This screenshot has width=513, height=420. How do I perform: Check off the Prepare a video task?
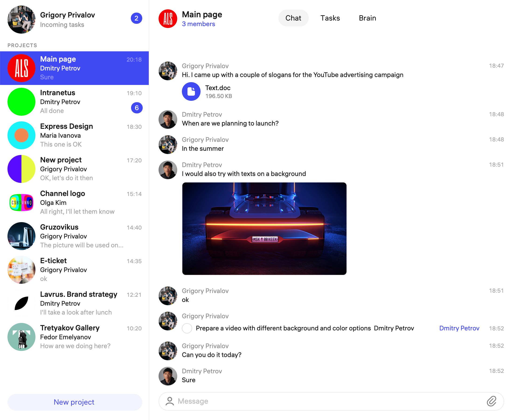click(x=187, y=328)
